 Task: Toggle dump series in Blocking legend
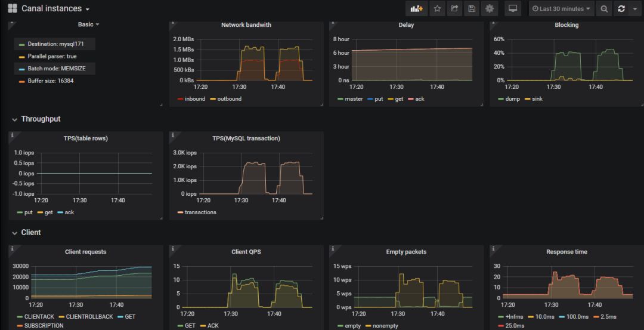coord(508,99)
